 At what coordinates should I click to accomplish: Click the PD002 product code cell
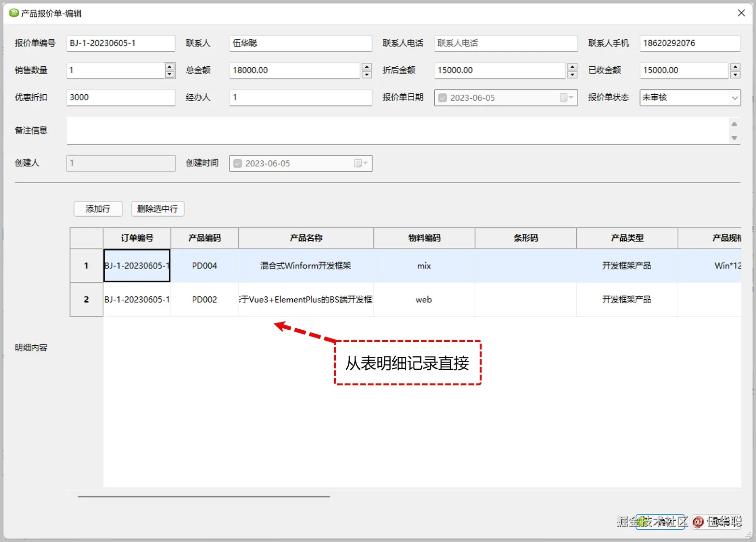[x=204, y=299]
